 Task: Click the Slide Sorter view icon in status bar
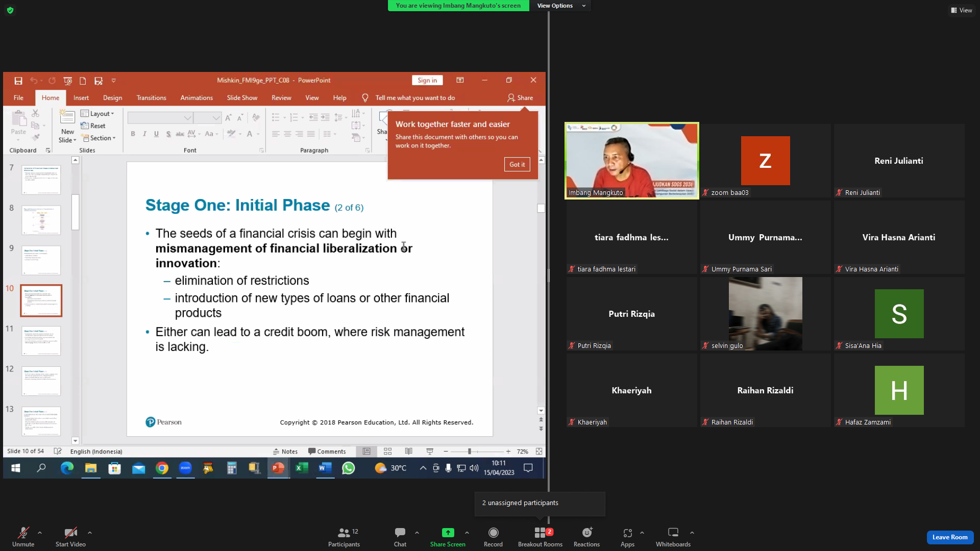click(x=388, y=452)
